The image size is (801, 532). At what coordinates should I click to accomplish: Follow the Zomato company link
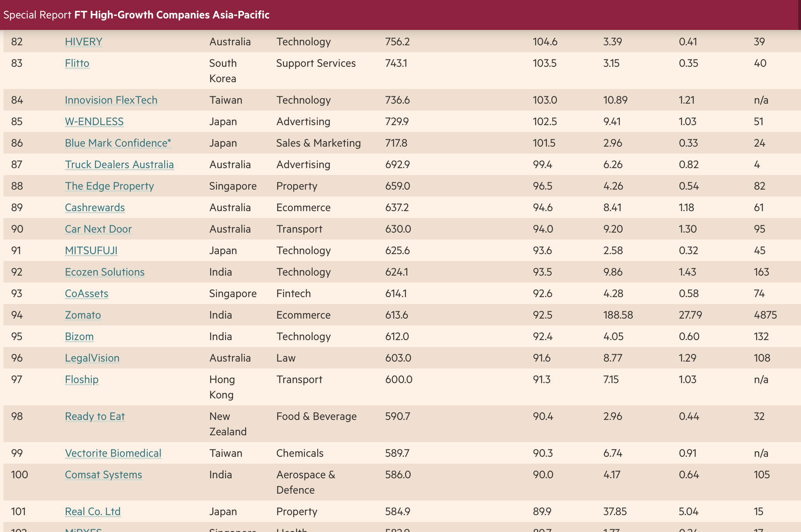point(83,315)
